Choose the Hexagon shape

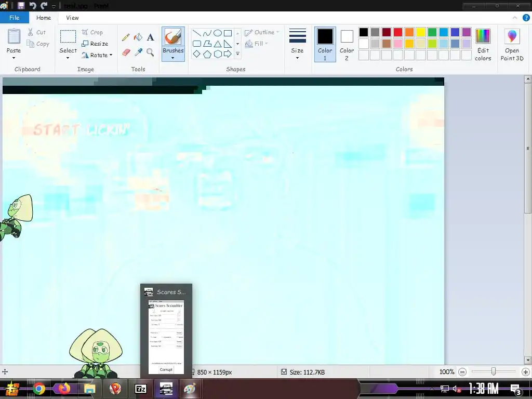pyautogui.click(x=218, y=54)
